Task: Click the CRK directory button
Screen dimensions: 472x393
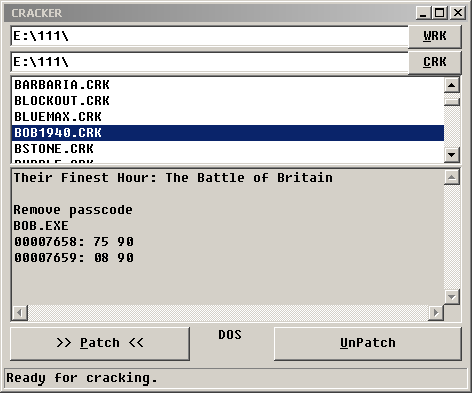Action: 435,62
